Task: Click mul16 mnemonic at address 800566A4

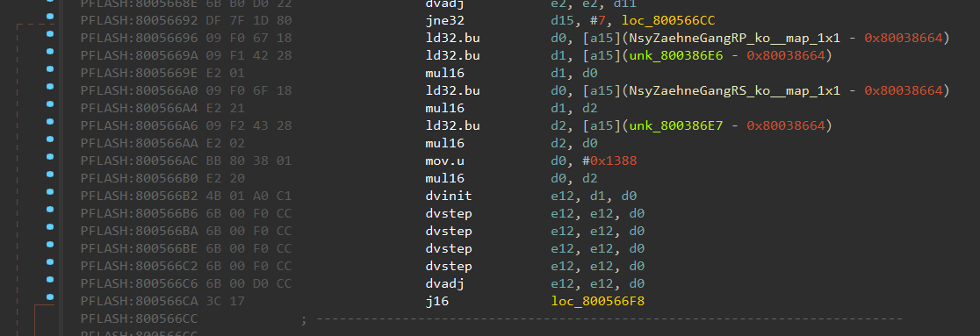Action: click(444, 108)
